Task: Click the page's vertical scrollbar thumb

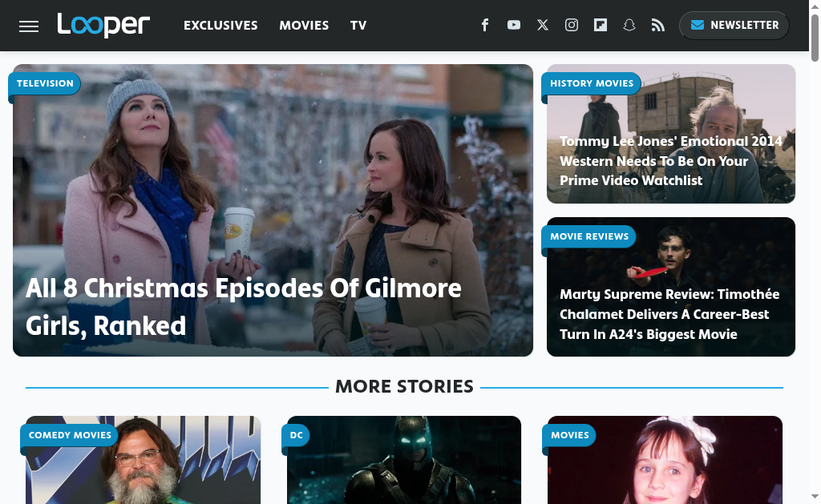Action: click(815, 36)
